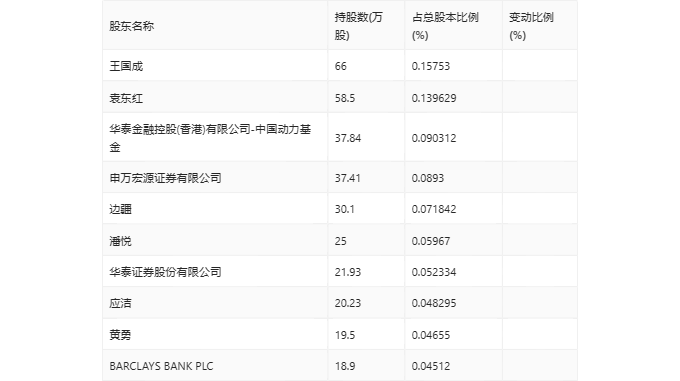This screenshot has height=381, width=680.
Task: Click percentage value 0.090312
Action: 434,138
